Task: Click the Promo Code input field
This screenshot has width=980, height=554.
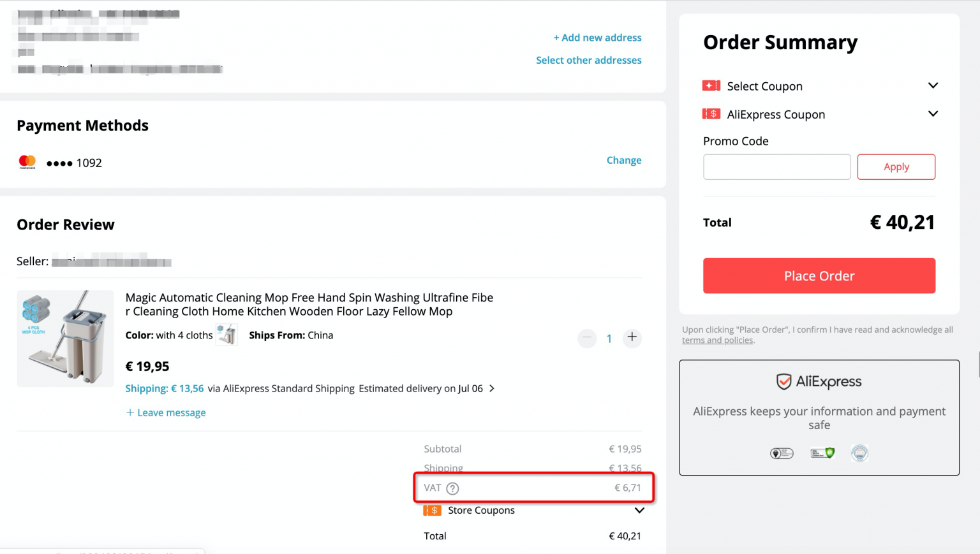Action: 776,166
